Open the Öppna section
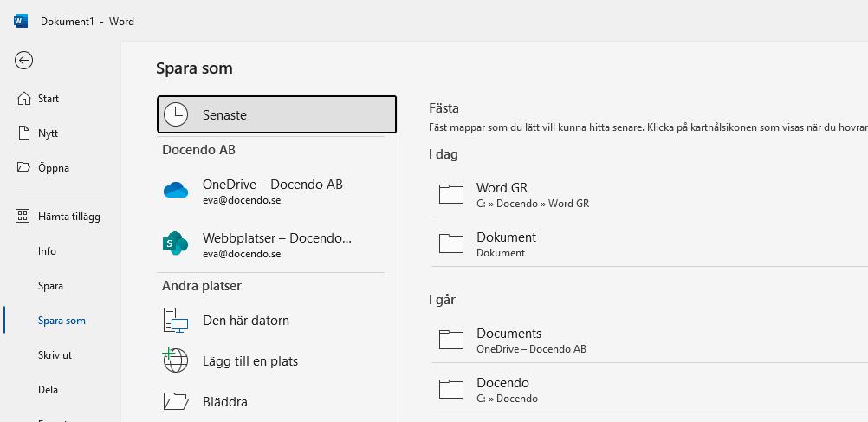The height and width of the screenshot is (422, 868). 54,168
